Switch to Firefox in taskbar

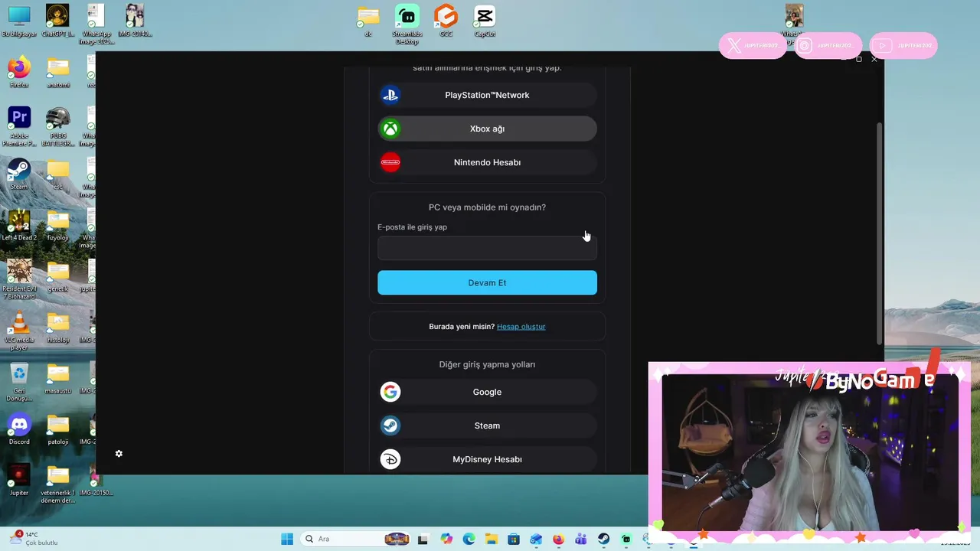tap(558, 539)
